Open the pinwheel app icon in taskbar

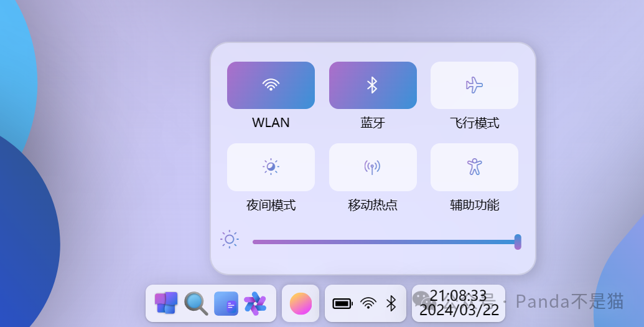(255, 303)
